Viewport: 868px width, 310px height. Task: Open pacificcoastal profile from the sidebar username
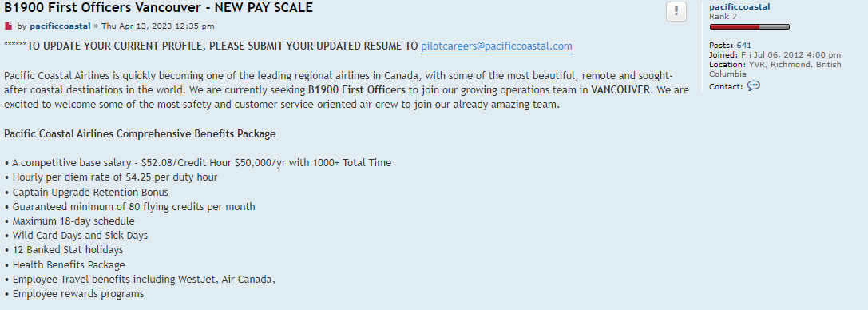[739, 6]
